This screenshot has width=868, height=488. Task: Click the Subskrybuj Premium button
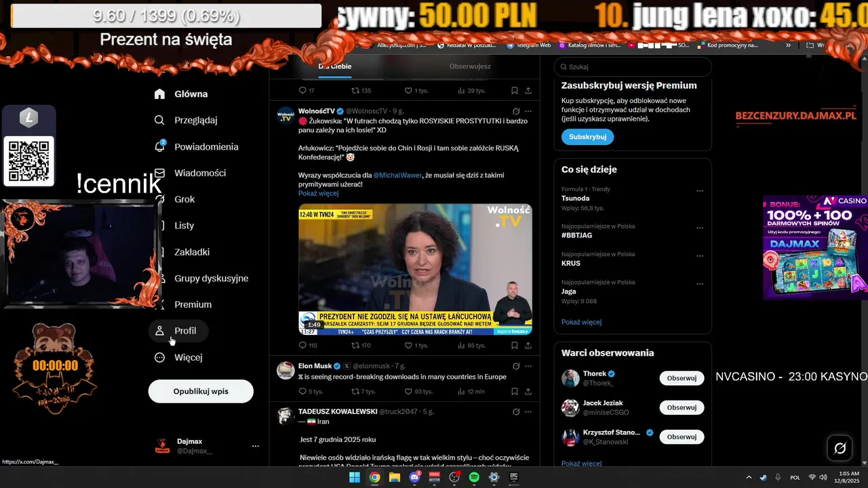[587, 136]
